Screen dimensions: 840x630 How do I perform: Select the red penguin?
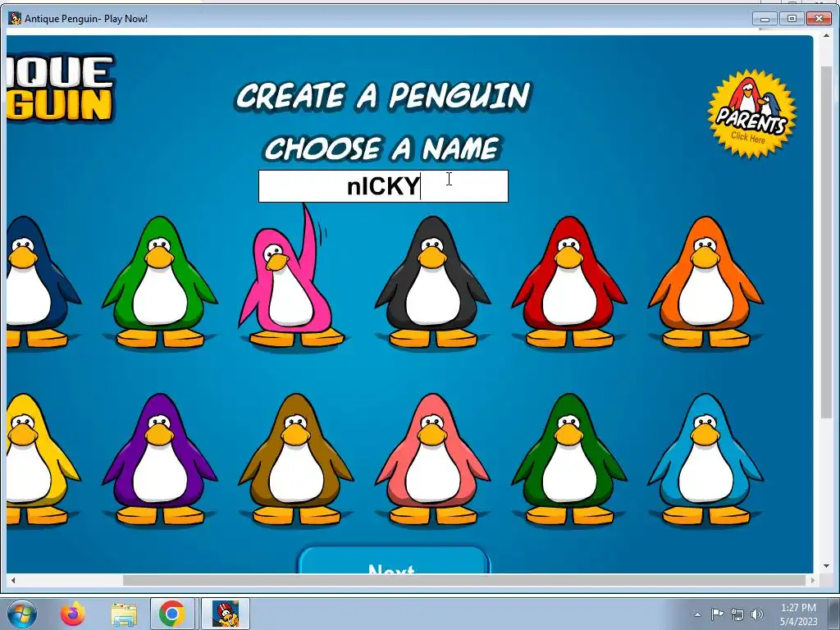pos(569,282)
